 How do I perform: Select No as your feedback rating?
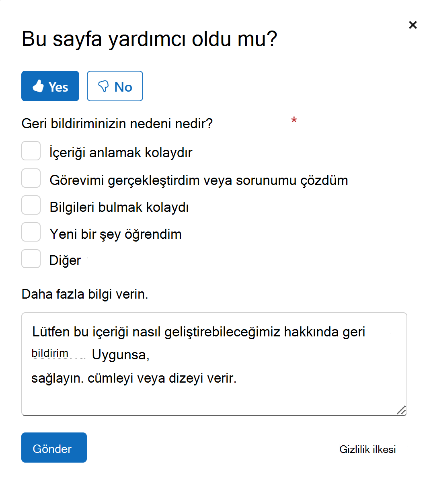pyautogui.click(x=115, y=86)
